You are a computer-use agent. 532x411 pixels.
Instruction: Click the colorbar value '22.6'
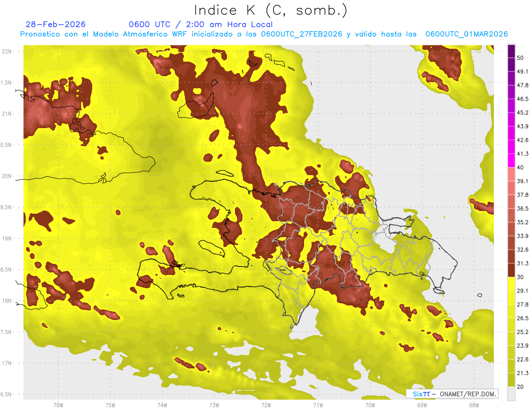click(x=523, y=359)
